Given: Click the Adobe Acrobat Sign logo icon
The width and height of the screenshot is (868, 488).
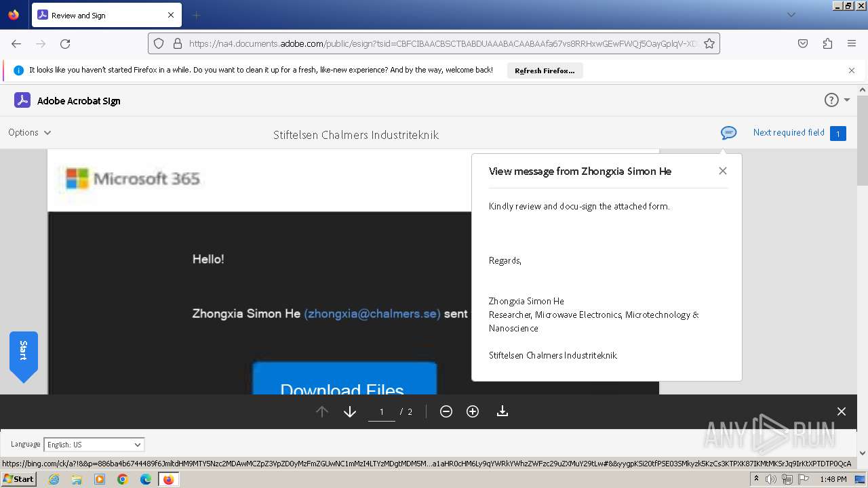Looking at the screenshot, I should [22, 100].
